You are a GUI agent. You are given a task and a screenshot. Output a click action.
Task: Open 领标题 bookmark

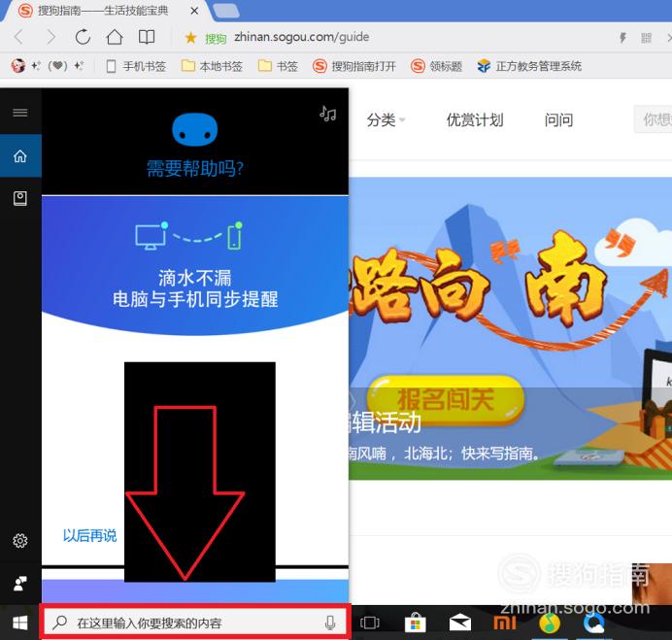pos(436,66)
